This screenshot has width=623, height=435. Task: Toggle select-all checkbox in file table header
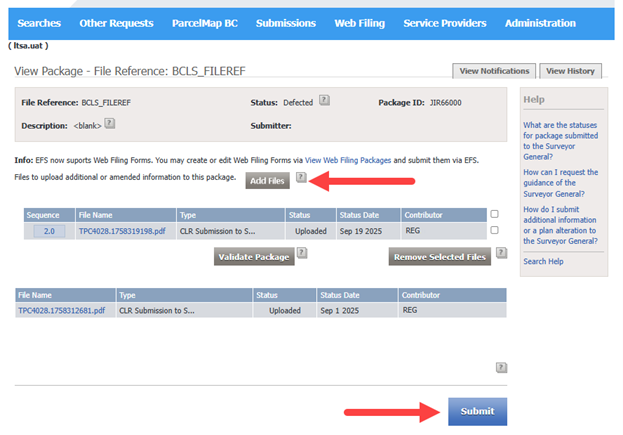click(x=494, y=214)
